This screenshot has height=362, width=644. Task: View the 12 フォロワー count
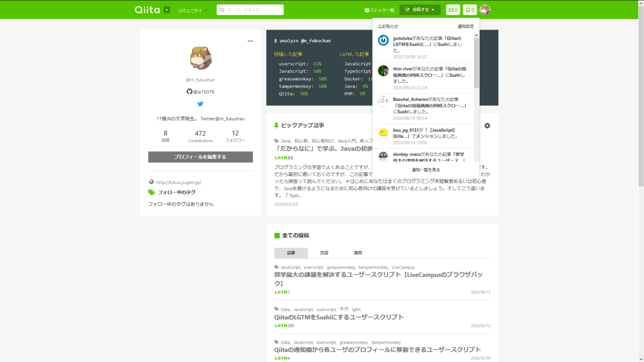click(x=235, y=136)
